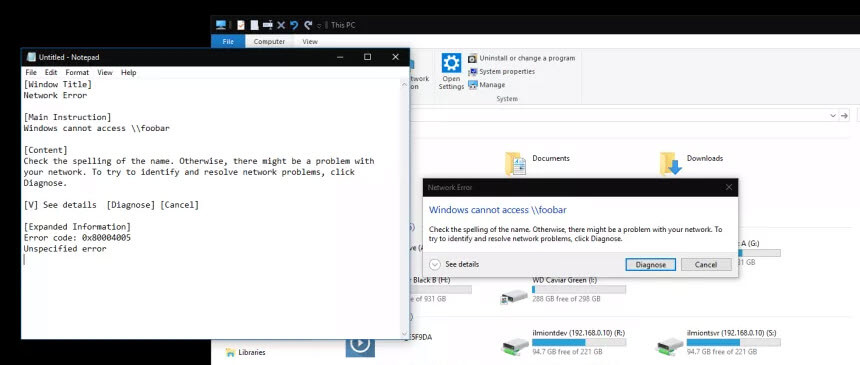Open System properties from the ribbon
Screen dimensions: 860x365
pos(501,71)
